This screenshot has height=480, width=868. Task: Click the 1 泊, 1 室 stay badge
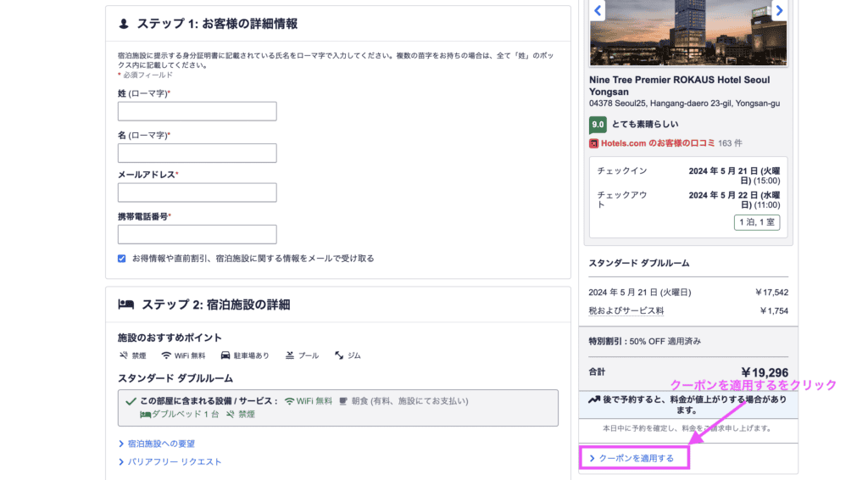tap(757, 222)
